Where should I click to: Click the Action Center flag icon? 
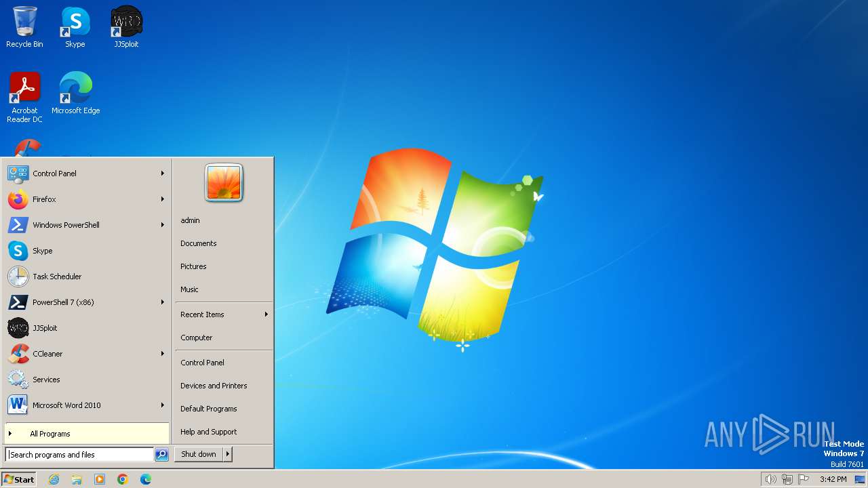804,479
